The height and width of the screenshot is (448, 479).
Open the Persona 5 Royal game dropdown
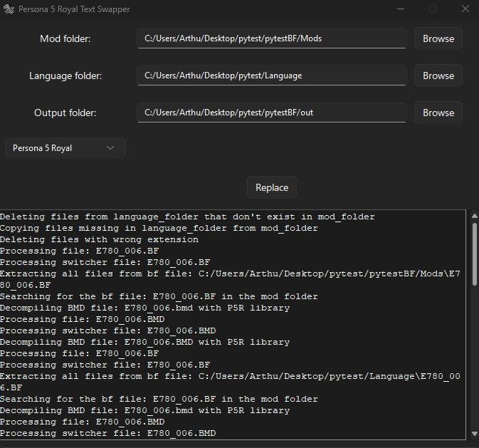coord(65,148)
